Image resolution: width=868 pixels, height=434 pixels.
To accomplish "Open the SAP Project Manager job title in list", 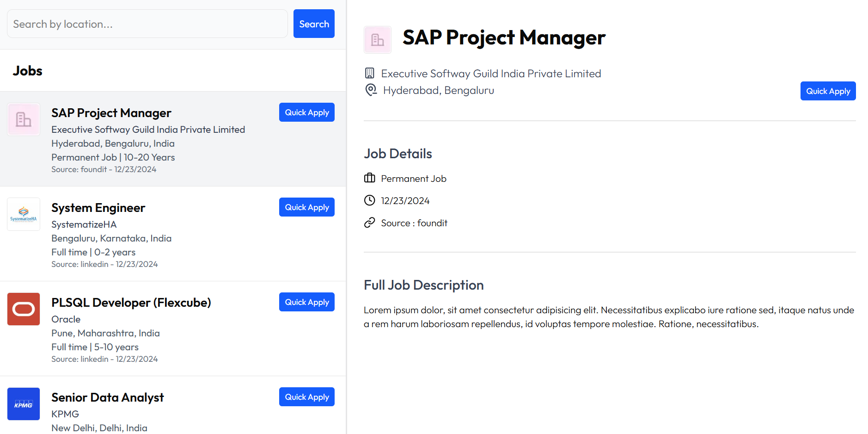I will pos(111,113).
